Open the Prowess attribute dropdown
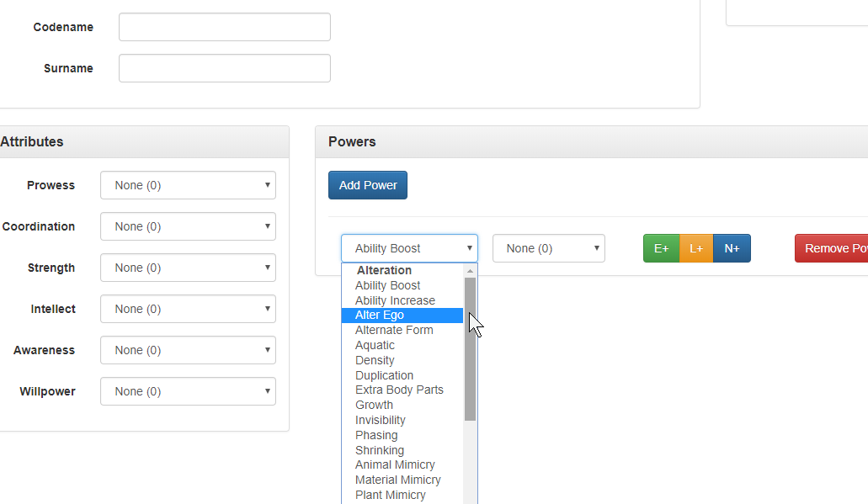This screenshot has width=868, height=504. (188, 185)
